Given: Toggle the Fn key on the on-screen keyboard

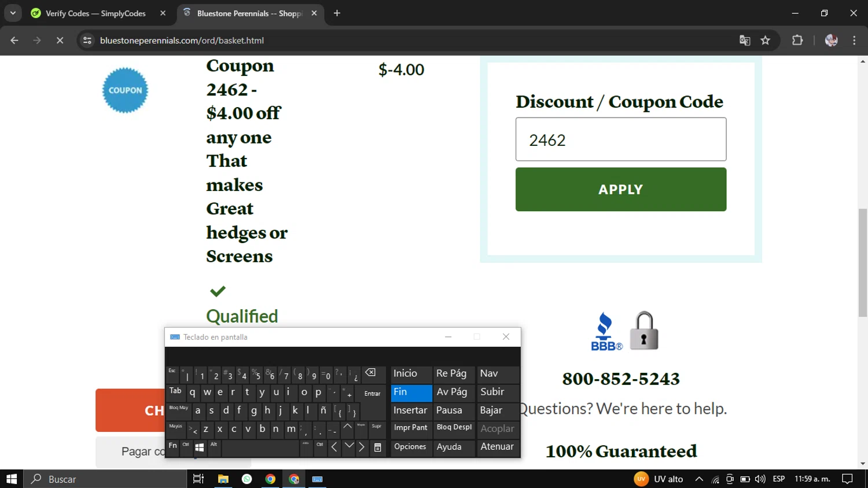Looking at the screenshot, I should tap(173, 447).
